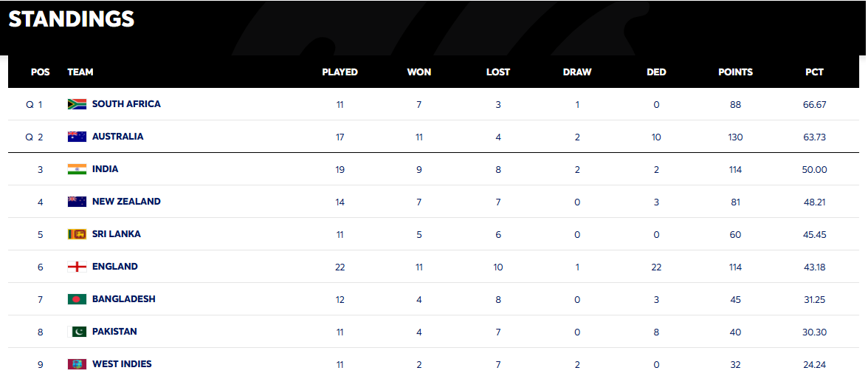Click the England flag icon
The height and width of the screenshot is (379, 868).
[x=77, y=267]
